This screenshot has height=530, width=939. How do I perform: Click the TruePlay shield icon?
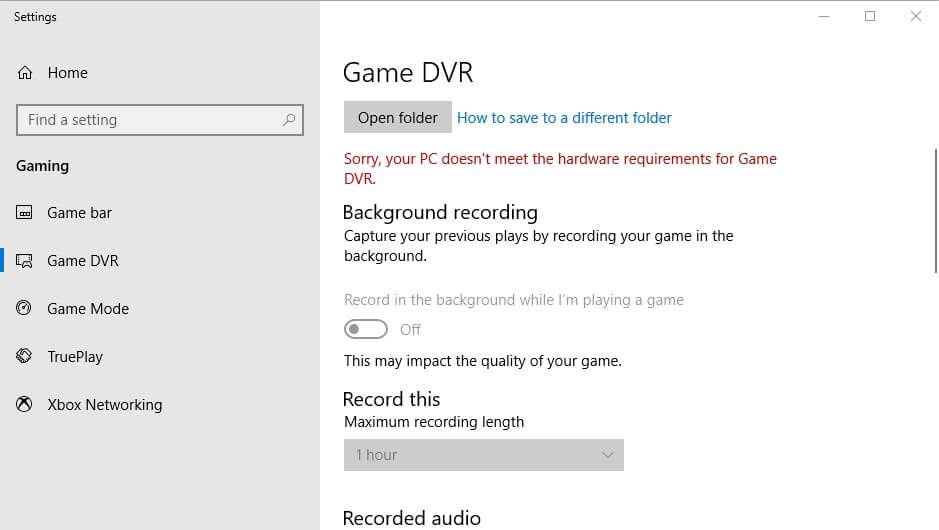[x=24, y=357]
